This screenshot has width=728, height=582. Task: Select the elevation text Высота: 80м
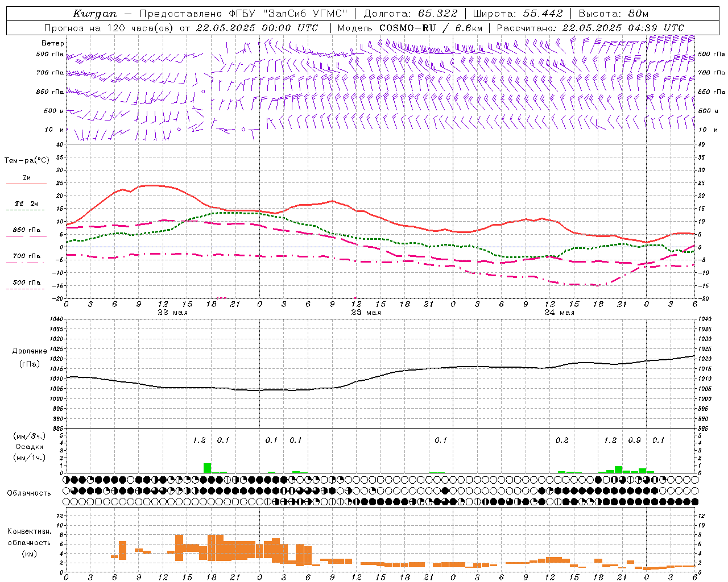click(614, 14)
